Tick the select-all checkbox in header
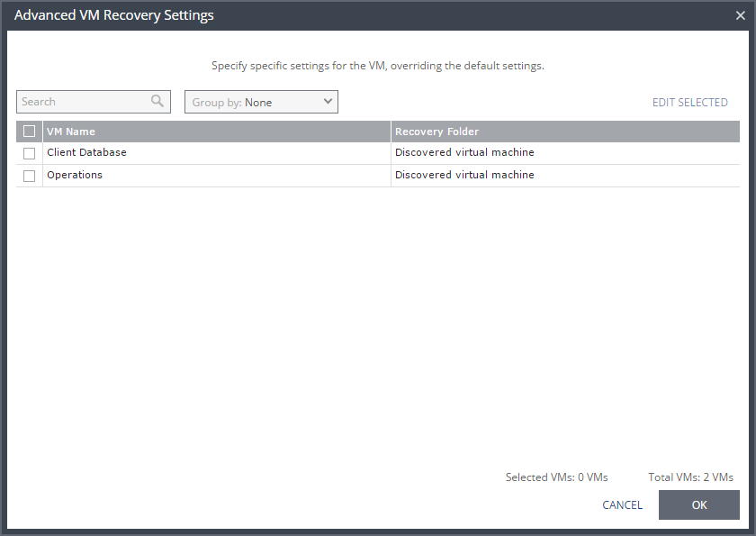756x536 pixels. (x=30, y=132)
